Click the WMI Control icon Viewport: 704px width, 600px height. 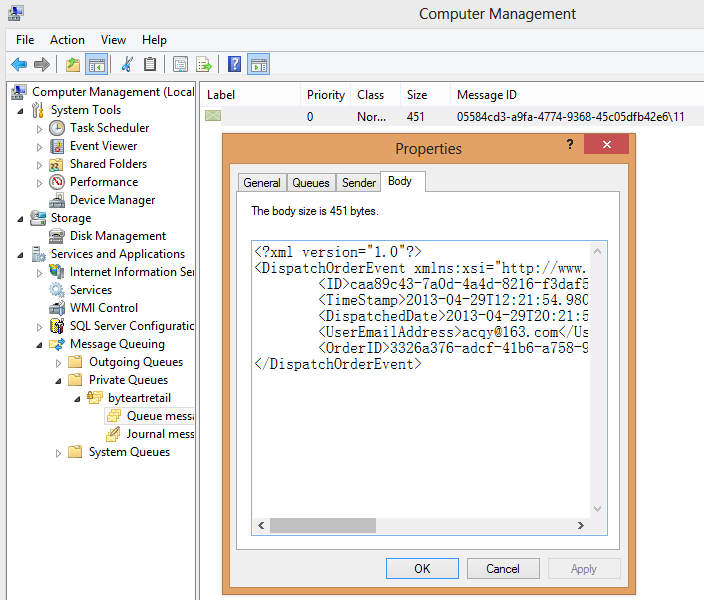(57, 308)
